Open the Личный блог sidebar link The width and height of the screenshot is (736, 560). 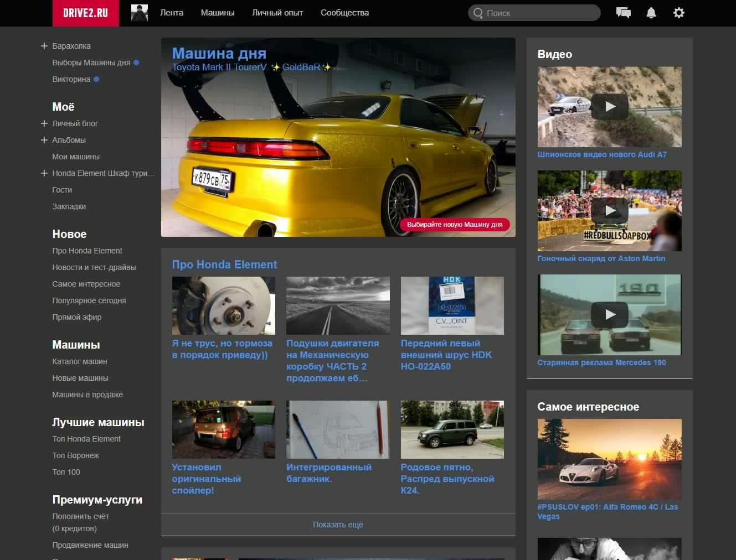[x=75, y=123]
